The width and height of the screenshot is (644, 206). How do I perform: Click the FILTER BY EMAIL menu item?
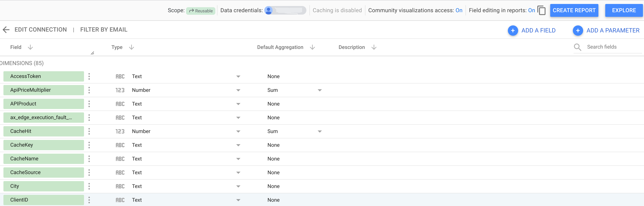[104, 30]
